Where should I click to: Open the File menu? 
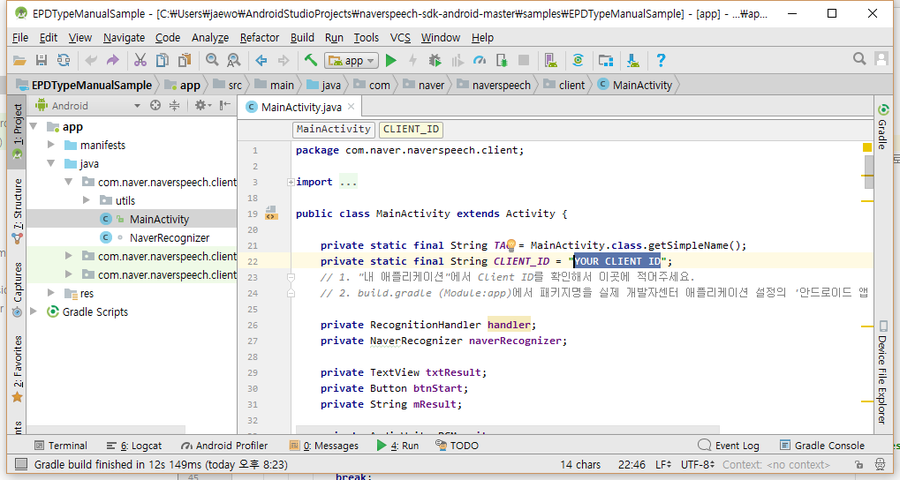20,37
